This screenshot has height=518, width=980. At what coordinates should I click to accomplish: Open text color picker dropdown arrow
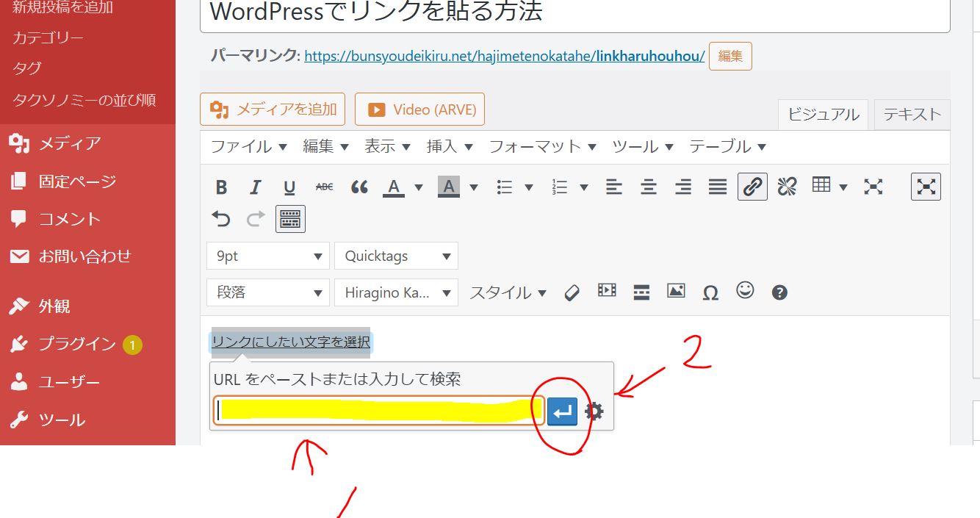pyautogui.click(x=419, y=187)
